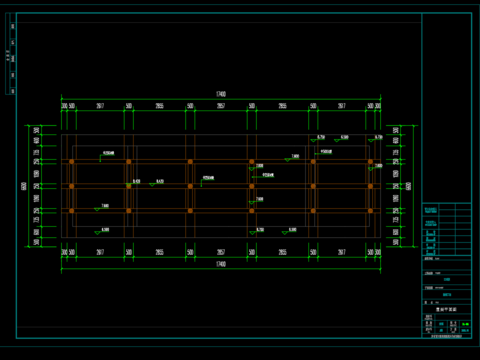The height and width of the screenshot is (360, 480).
Task: Select the 2857 dimension text in bottom dimension row
Action: tap(221, 252)
